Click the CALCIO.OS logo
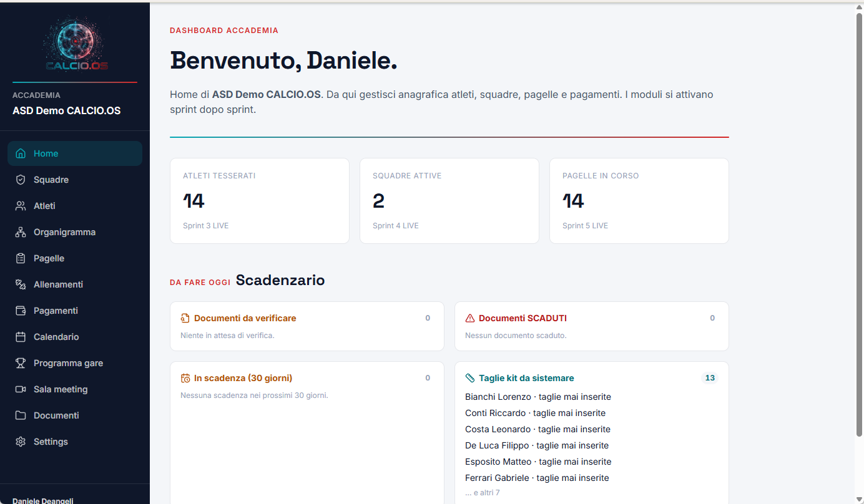The width and height of the screenshot is (864, 504). tap(75, 44)
